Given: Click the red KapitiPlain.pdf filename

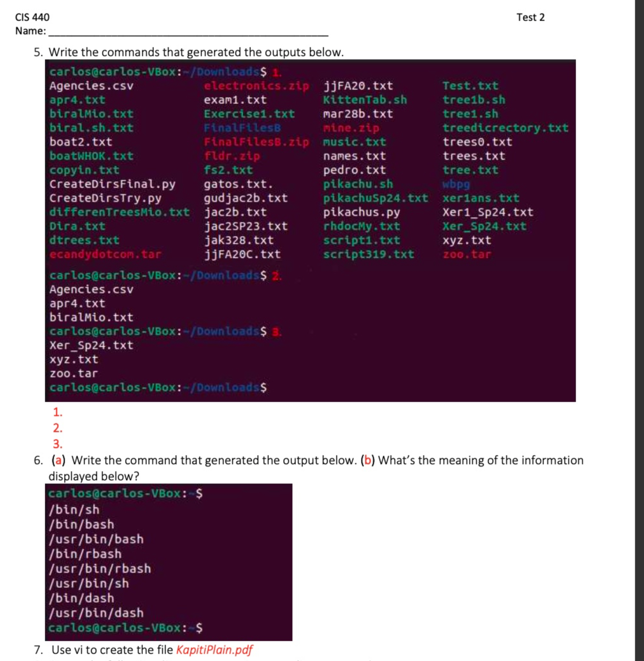Looking at the screenshot, I should click(x=214, y=650).
